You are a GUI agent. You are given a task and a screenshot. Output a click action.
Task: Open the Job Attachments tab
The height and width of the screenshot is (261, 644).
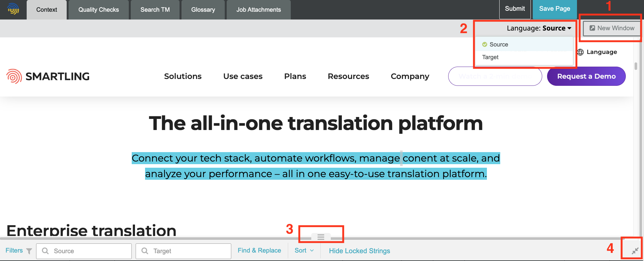point(259,10)
